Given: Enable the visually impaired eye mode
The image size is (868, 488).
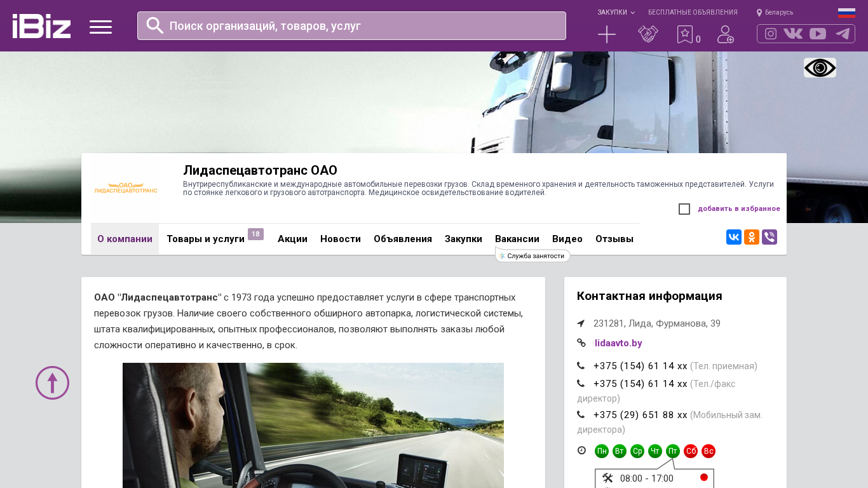Looking at the screenshot, I should (820, 68).
